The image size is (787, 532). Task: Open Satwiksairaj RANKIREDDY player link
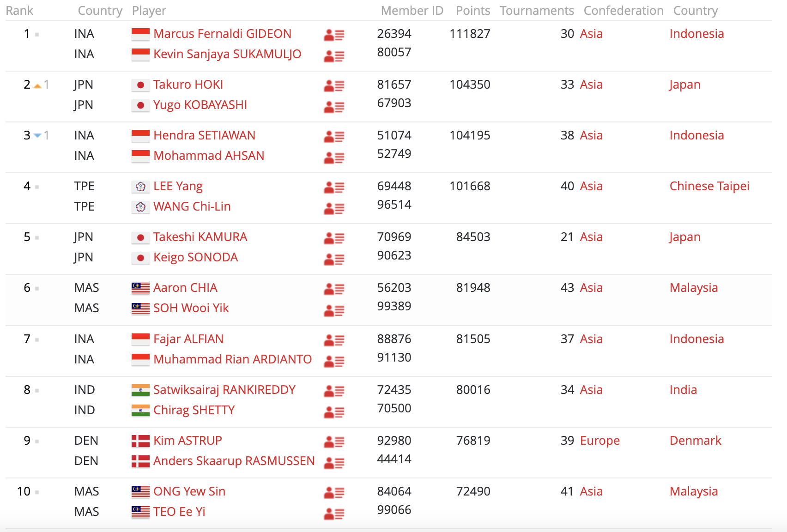pos(224,390)
